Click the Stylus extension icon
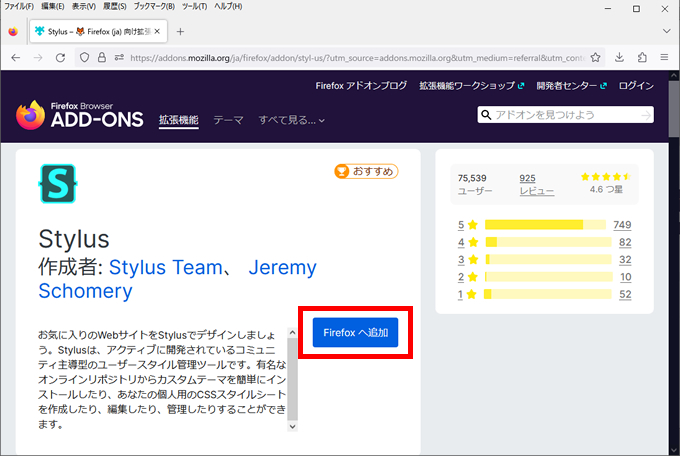The height and width of the screenshot is (456, 680). 58,184
